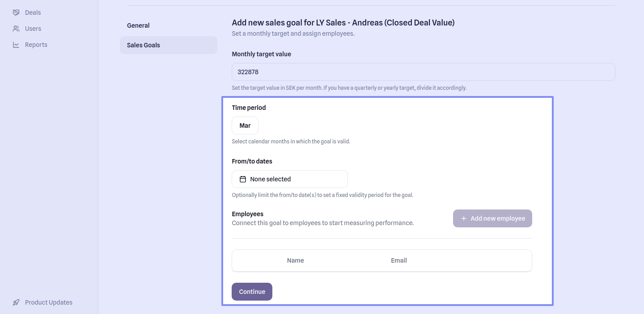Open Reports from the sidebar label
Viewport: 644px width, 314px height.
[x=36, y=45]
